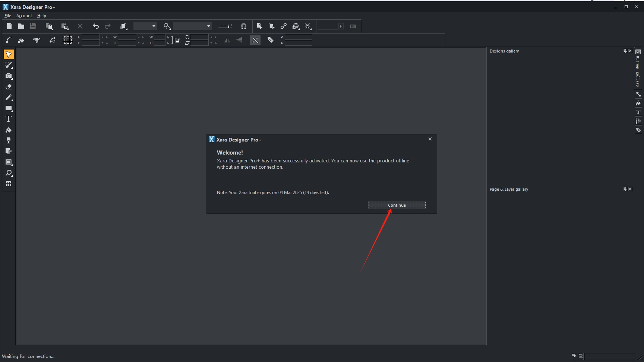The height and width of the screenshot is (362, 644).
Task: Close the Welcome dialog with X
Action: click(430, 139)
